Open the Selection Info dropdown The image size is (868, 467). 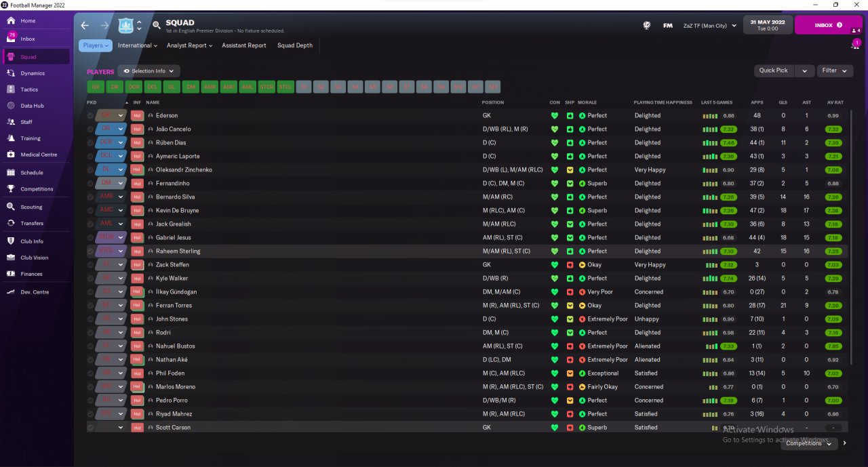149,71
